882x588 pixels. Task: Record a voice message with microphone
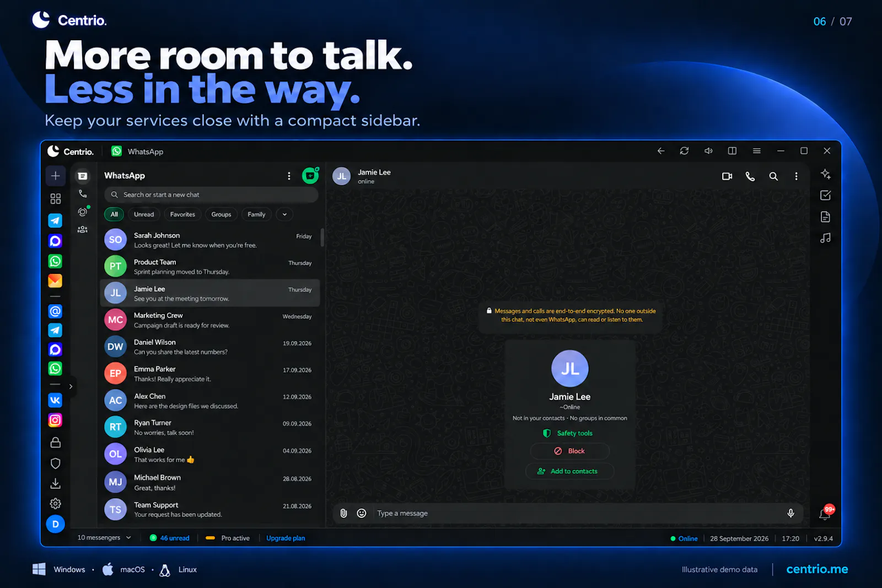pos(790,513)
